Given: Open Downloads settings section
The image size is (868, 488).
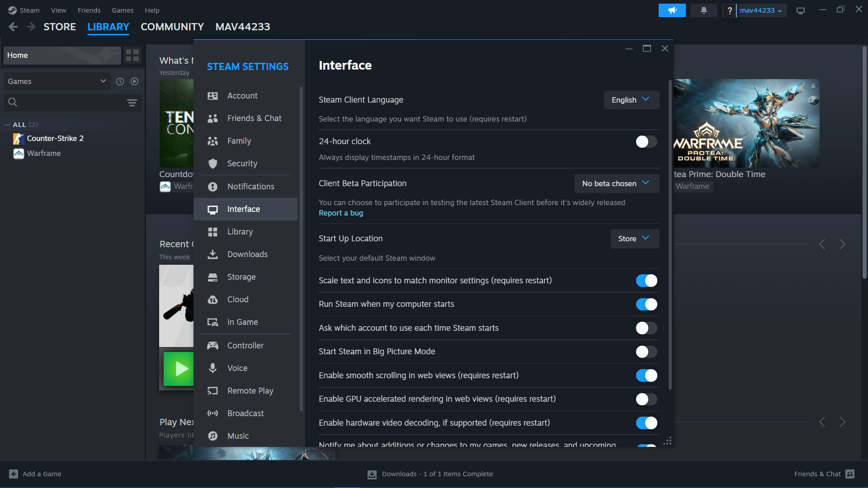Looking at the screenshot, I should tap(245, 254).
